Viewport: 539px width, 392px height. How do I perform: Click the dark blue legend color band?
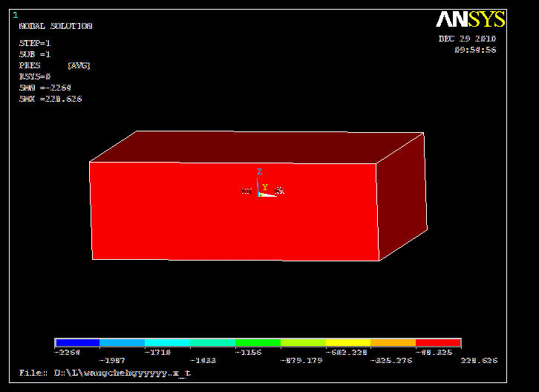77,343
